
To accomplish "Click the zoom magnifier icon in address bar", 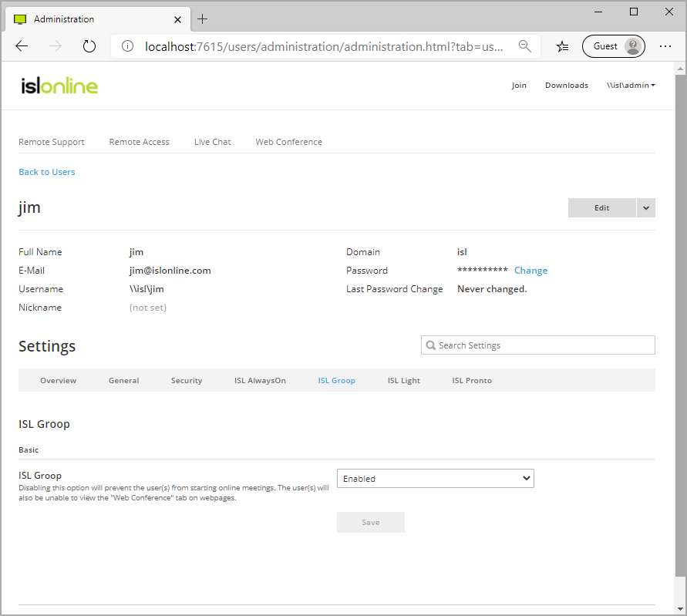I will coord(524,46).
